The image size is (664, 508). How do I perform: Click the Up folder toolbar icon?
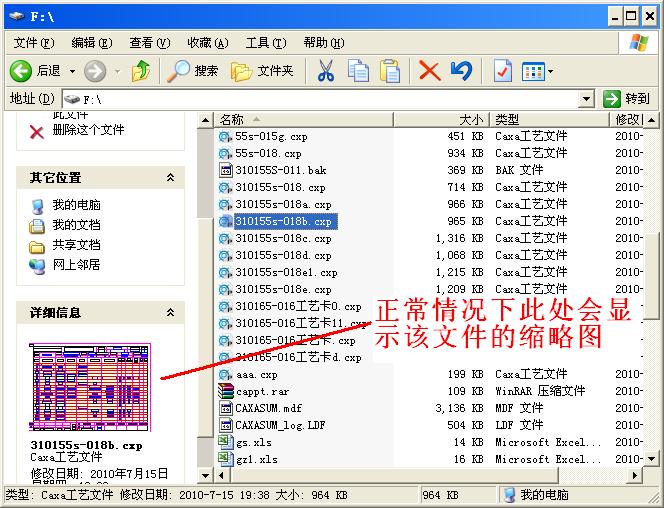(x=141, y=71)
